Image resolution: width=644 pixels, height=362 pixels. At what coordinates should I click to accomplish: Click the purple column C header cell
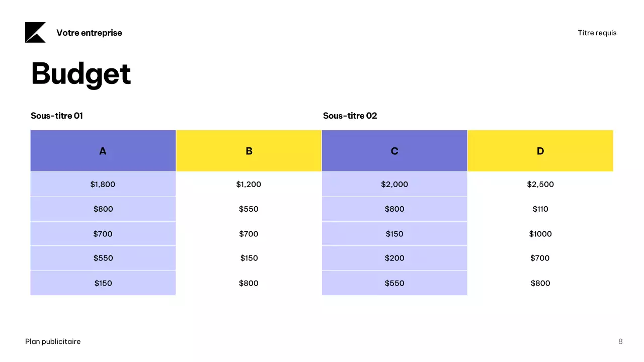394,151
